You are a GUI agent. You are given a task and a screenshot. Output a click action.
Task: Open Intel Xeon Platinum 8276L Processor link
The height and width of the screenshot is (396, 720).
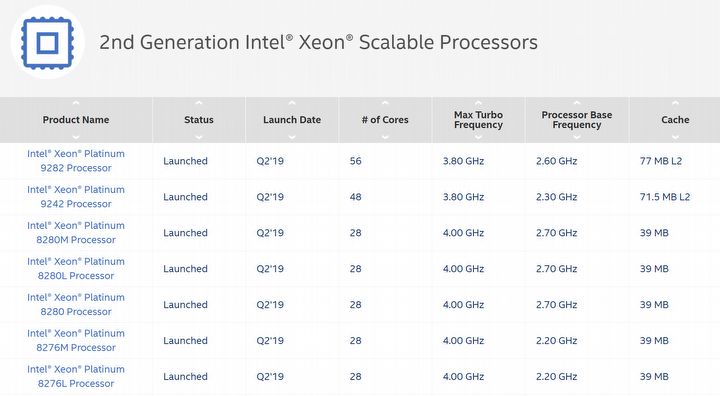coord(76,376)
